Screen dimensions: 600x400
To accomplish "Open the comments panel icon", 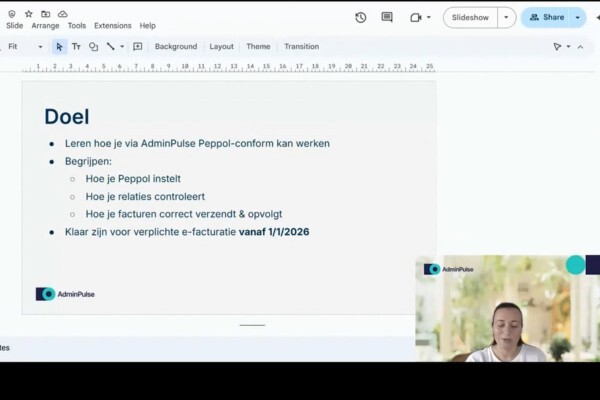I will tap(387, 17).
